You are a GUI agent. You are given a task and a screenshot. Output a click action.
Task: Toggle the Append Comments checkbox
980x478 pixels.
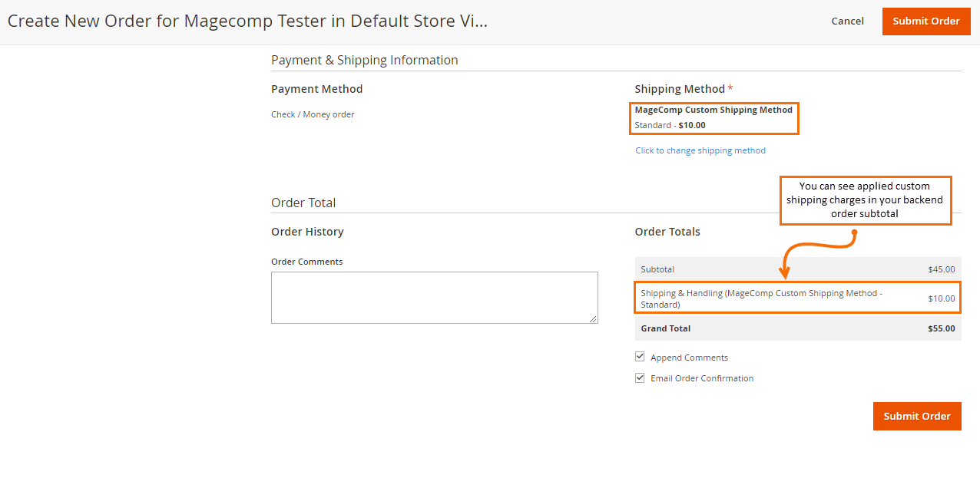pyautogui.click(x=640, y=357)
